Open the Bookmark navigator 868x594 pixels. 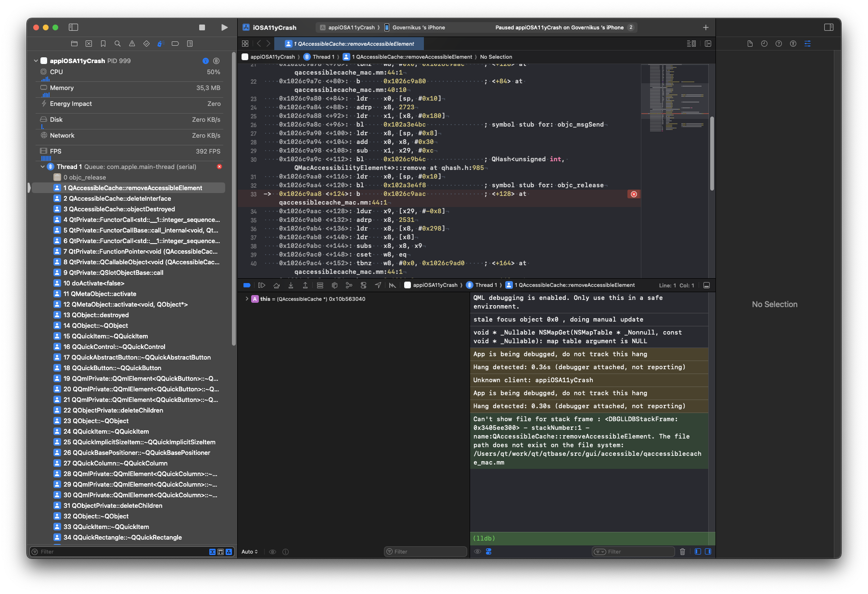103,44
